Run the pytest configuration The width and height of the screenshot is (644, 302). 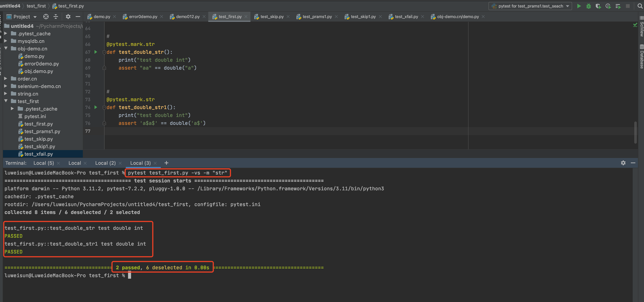coord(579,6)
